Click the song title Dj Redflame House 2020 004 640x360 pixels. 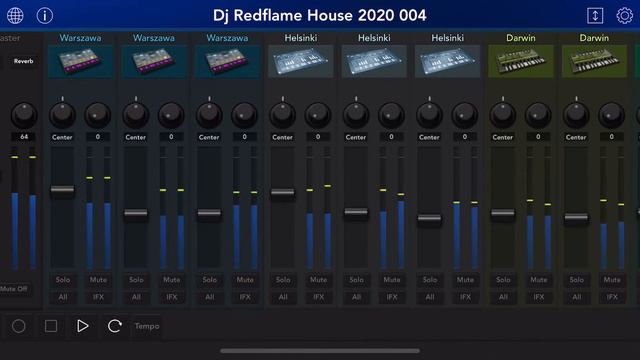tap(320, 16)
